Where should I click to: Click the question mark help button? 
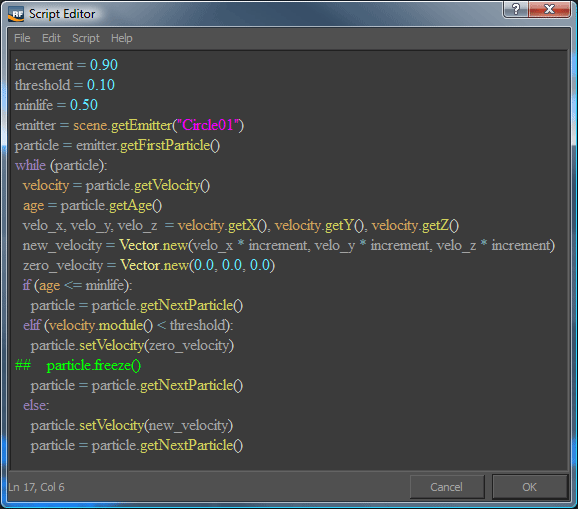click(516, 9)
